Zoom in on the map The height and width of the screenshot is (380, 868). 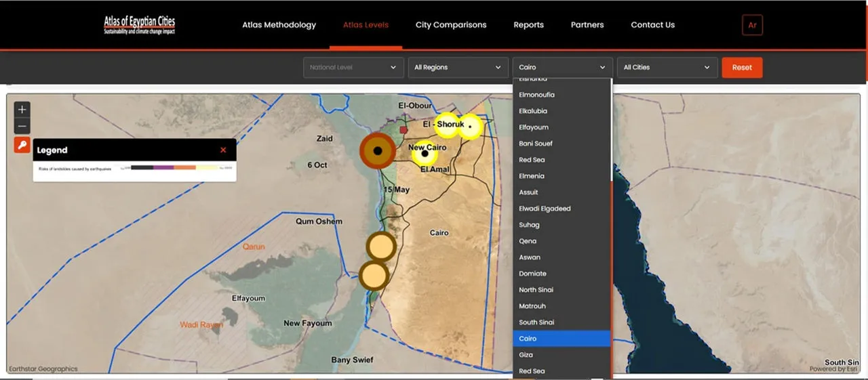[x=22, y=110]
